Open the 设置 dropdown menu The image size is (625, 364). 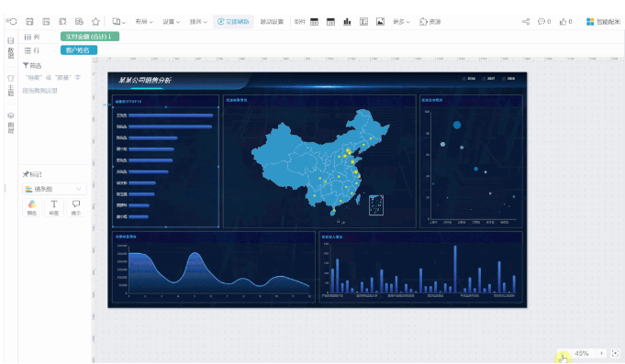click(172, 21)
